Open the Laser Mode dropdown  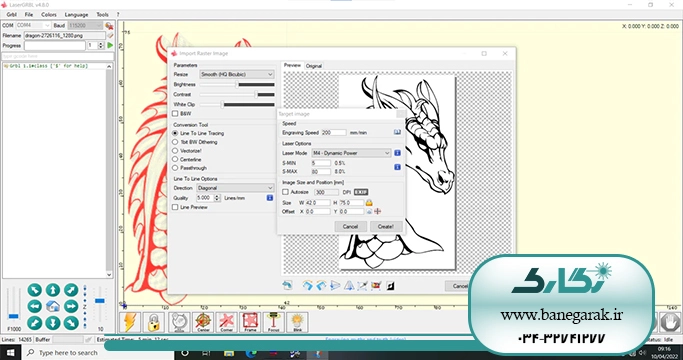(351, 153)
